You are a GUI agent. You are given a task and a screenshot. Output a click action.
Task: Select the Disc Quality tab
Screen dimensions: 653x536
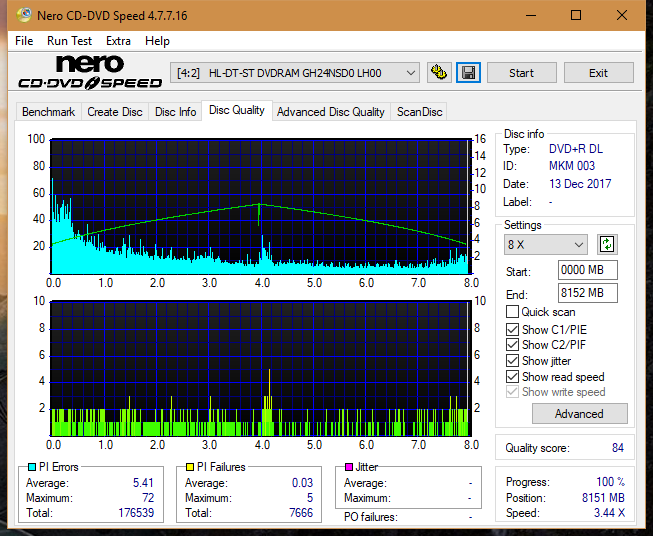pyautogui.click(x=237, y=110)
